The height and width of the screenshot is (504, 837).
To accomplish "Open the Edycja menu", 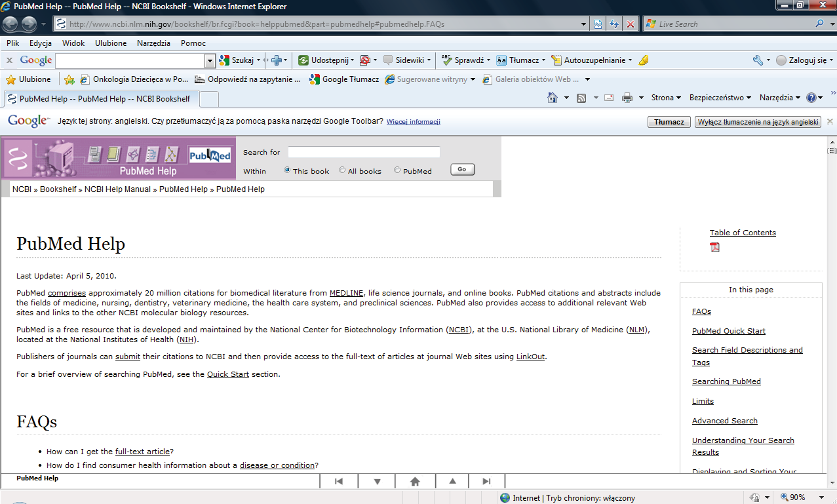I will [x=41, y=43].
